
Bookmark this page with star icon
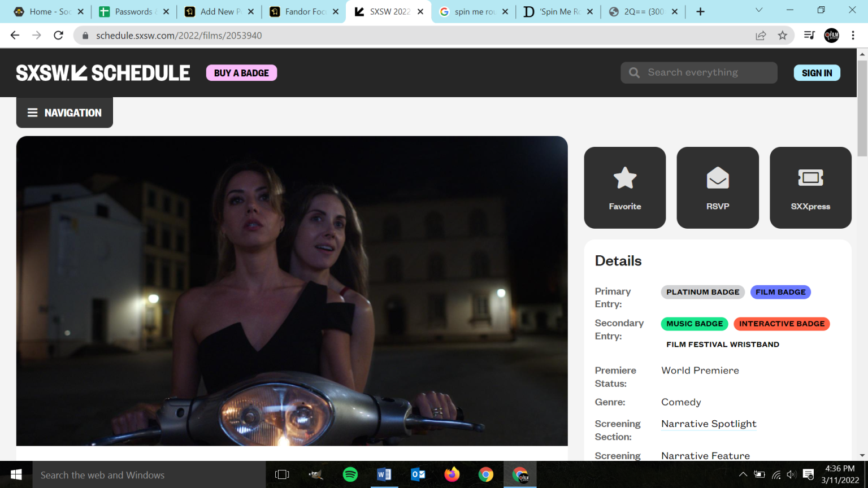[782, 35]
